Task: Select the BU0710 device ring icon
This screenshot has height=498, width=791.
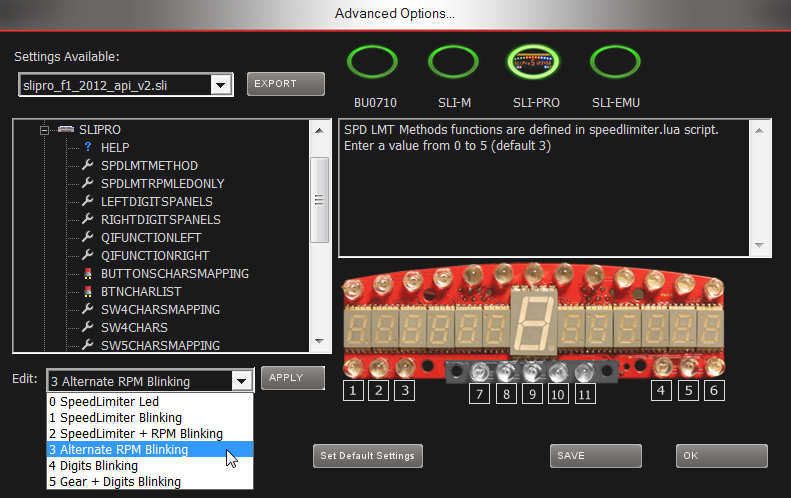Action: pos(372,62)
